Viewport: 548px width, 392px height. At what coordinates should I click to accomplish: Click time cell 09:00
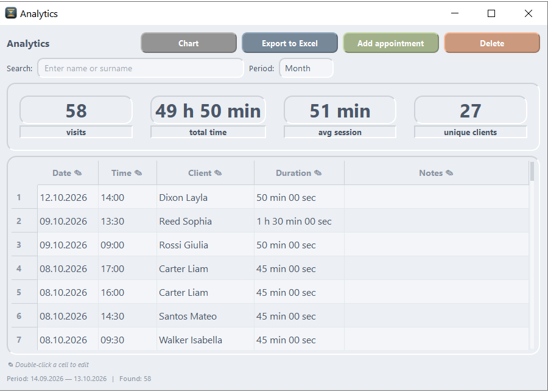[128, 245]
